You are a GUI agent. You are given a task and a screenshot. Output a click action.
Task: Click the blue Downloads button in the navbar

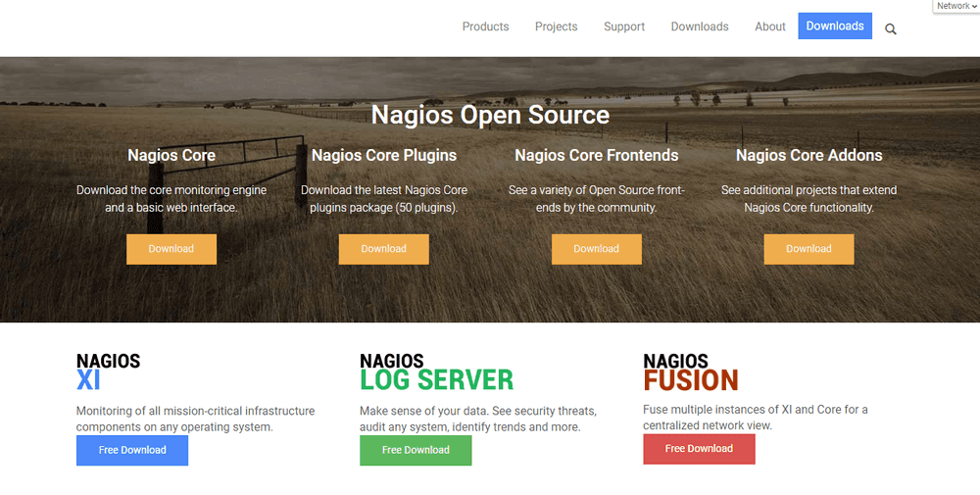[835, 26]
